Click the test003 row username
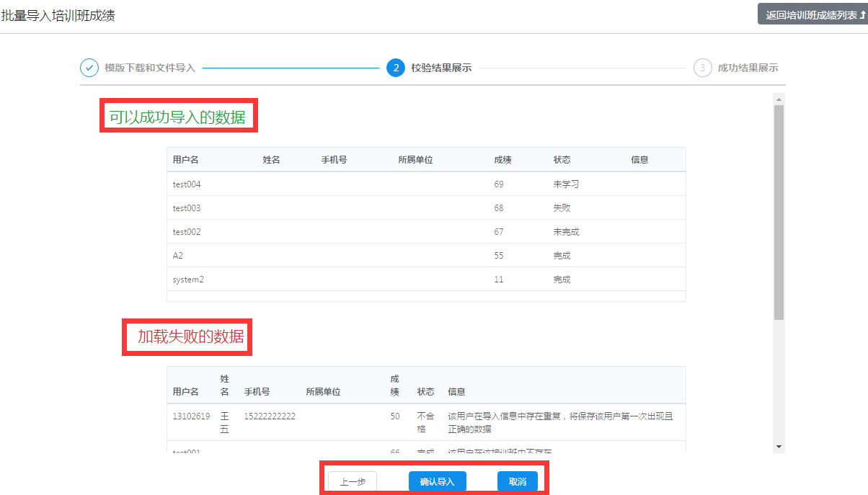Screen dimensions: 868x495 click(187, 208)
